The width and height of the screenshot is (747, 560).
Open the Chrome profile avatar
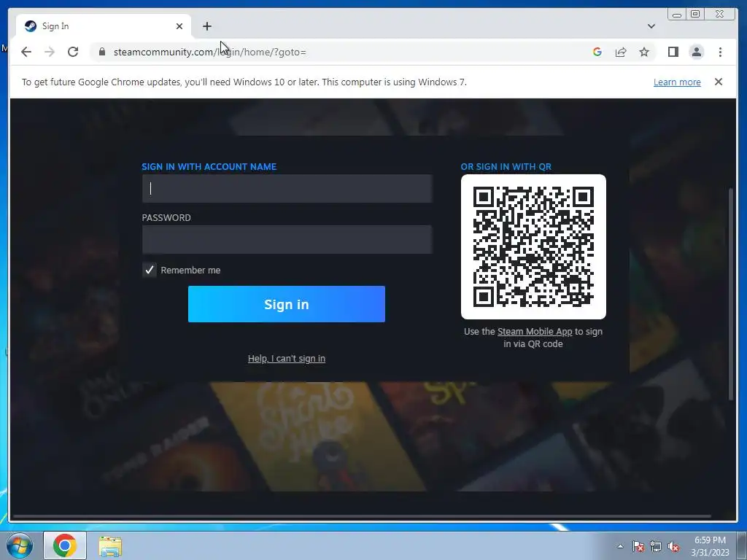[697, 52]
